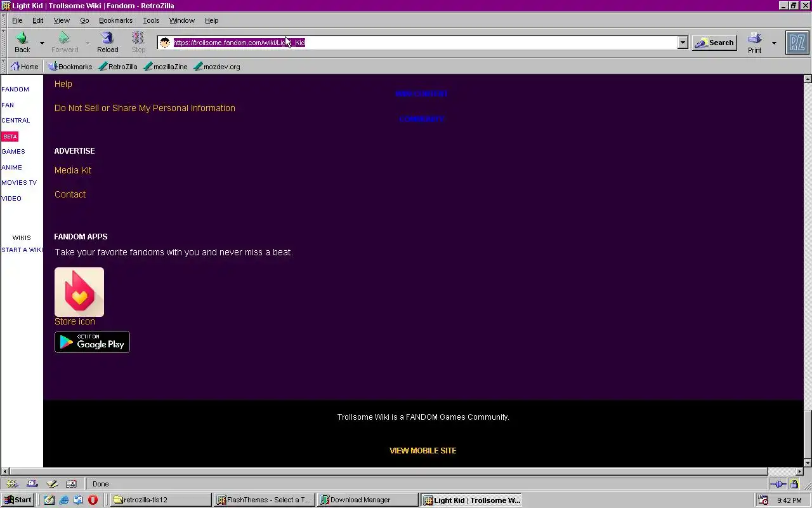The width and height of the screenshot is (812, 508).
Task: Click the site favicon in address bar
Action: pyautogui.click(x=165, y=43)
